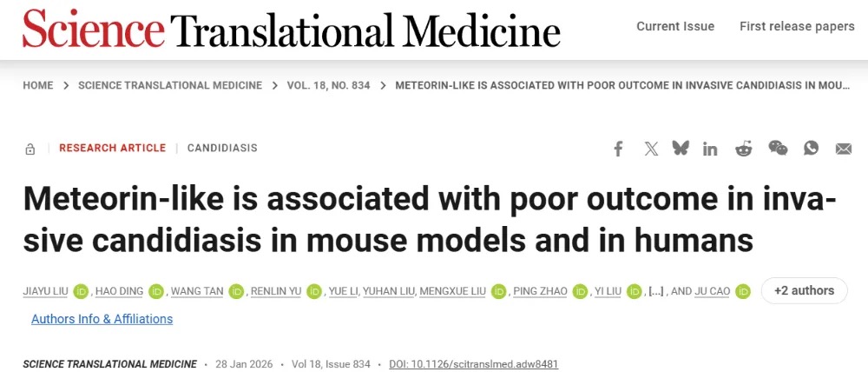This screenshot has height=372, width=868.
Task: Show the +2 authors
Action: [804, 290]
